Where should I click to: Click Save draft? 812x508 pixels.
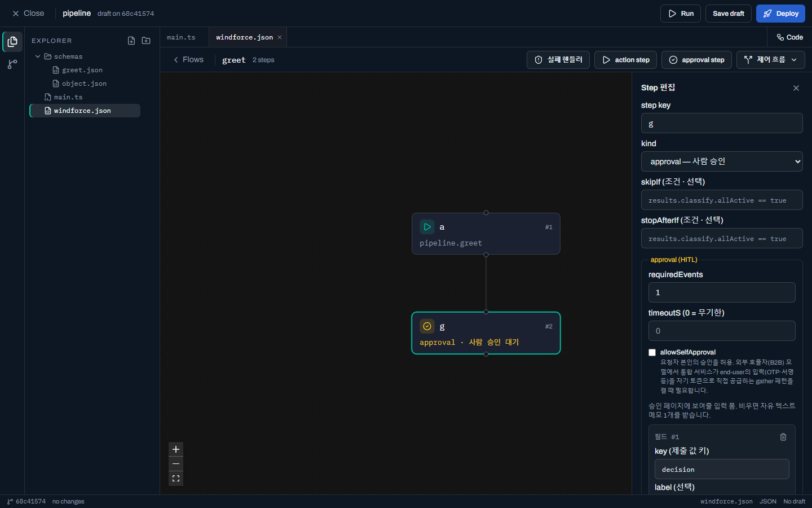click(x=729, y=14)
